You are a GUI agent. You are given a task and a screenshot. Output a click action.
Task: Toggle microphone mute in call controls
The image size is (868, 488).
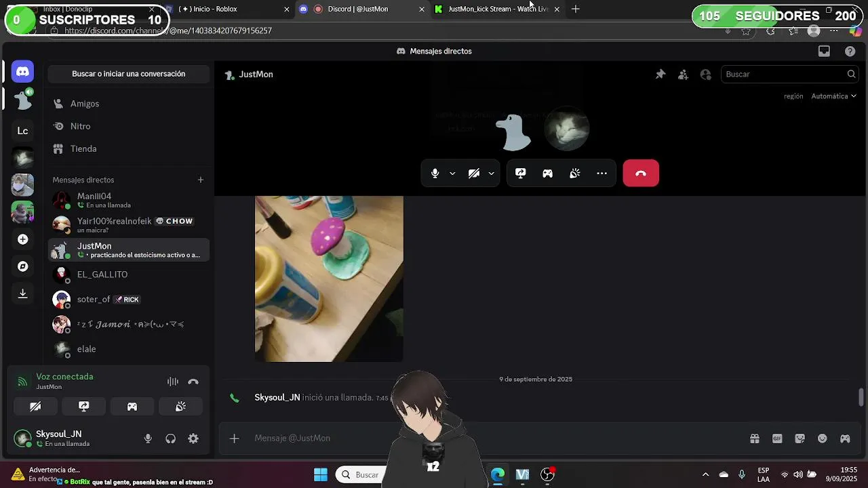(x=435, y=174)
